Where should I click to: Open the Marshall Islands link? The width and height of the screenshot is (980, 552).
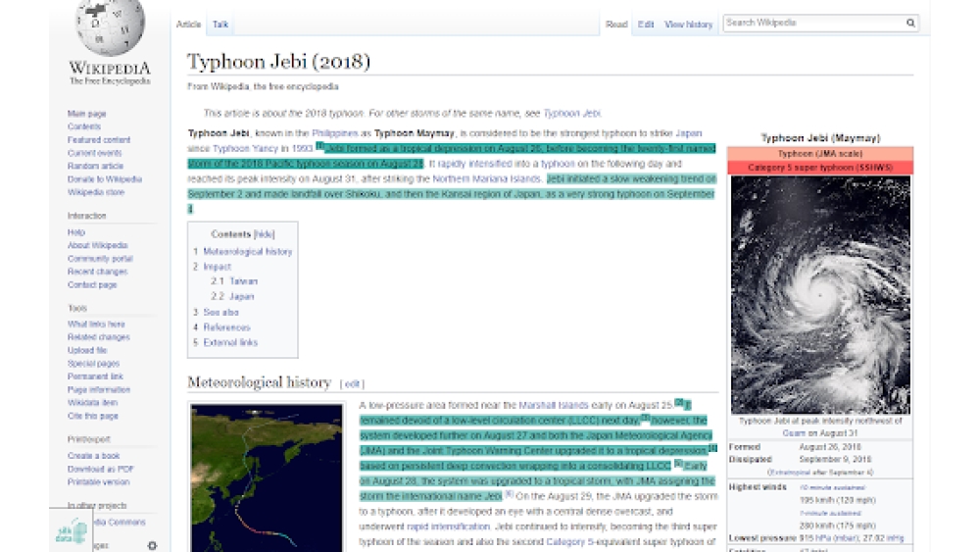[x=553, y=406]
